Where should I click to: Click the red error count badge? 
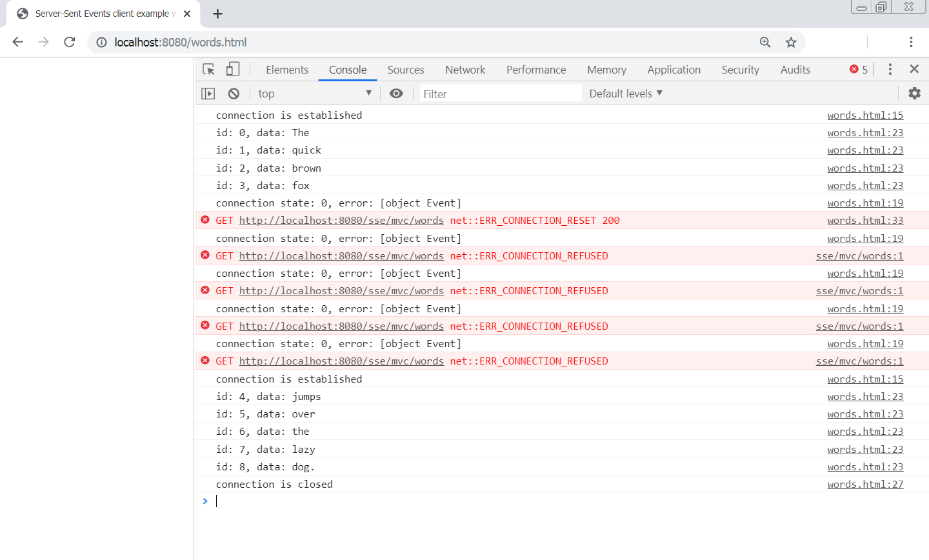[x=859, y=69]
